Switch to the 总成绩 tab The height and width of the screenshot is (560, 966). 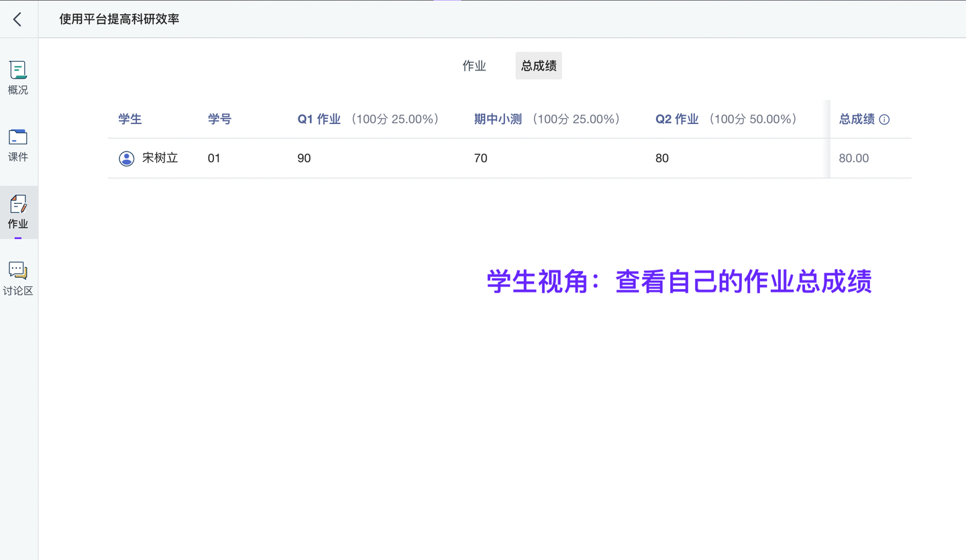538,66
